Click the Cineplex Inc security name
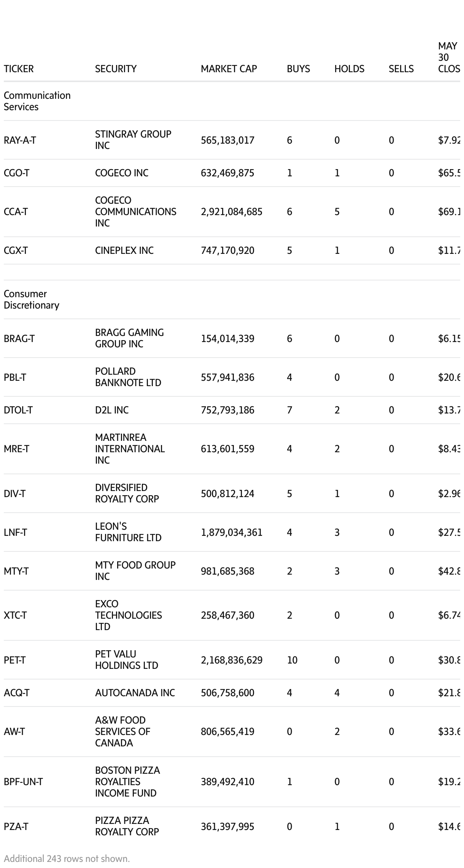Screen dimensions: 464x868 (x=124, y=250)
